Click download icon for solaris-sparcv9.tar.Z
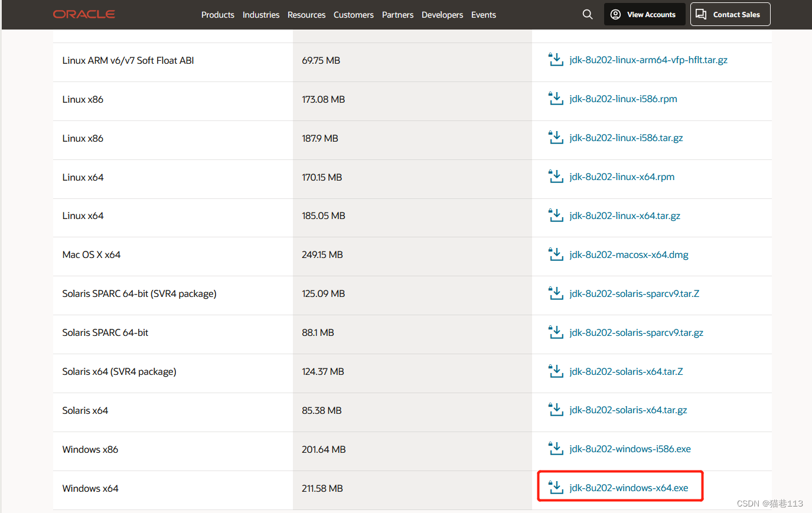This screenshot has width=812, height=513. (556, 293)
